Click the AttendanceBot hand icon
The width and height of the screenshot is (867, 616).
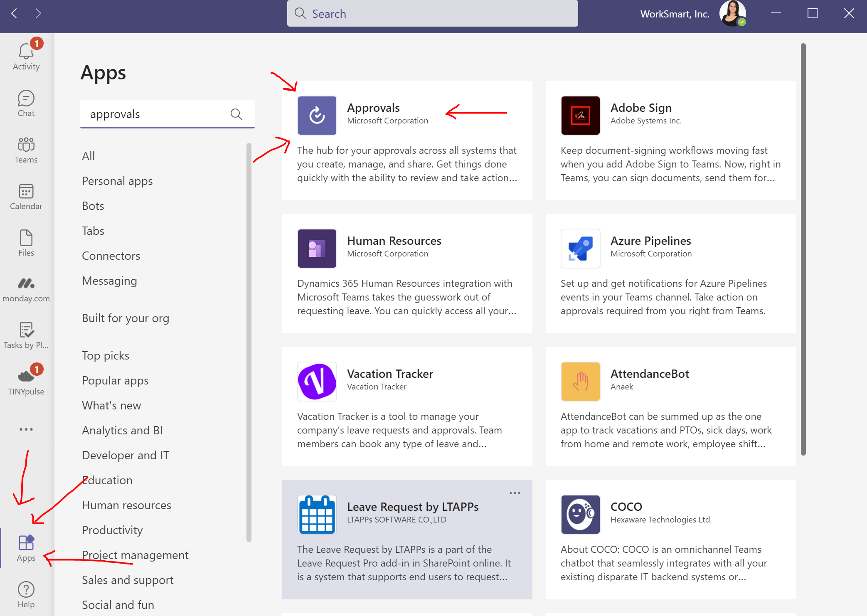580,382
